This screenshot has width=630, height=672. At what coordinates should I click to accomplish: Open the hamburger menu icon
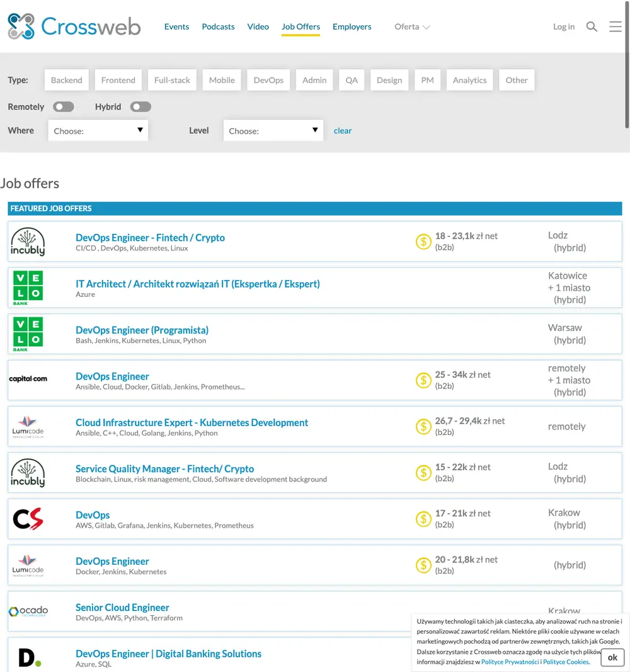click(616, 26)
